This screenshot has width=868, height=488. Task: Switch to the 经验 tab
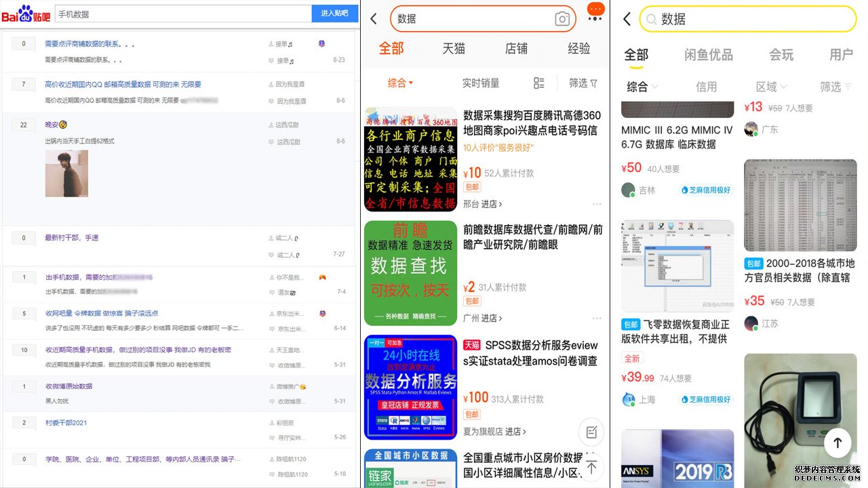point(579,48)
